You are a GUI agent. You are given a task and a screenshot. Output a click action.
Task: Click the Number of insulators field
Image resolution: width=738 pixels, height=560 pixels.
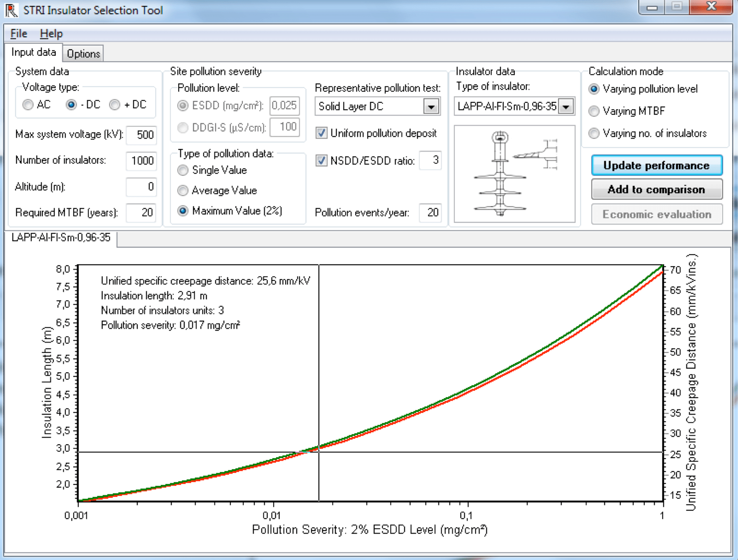click(x=141, y=161)
